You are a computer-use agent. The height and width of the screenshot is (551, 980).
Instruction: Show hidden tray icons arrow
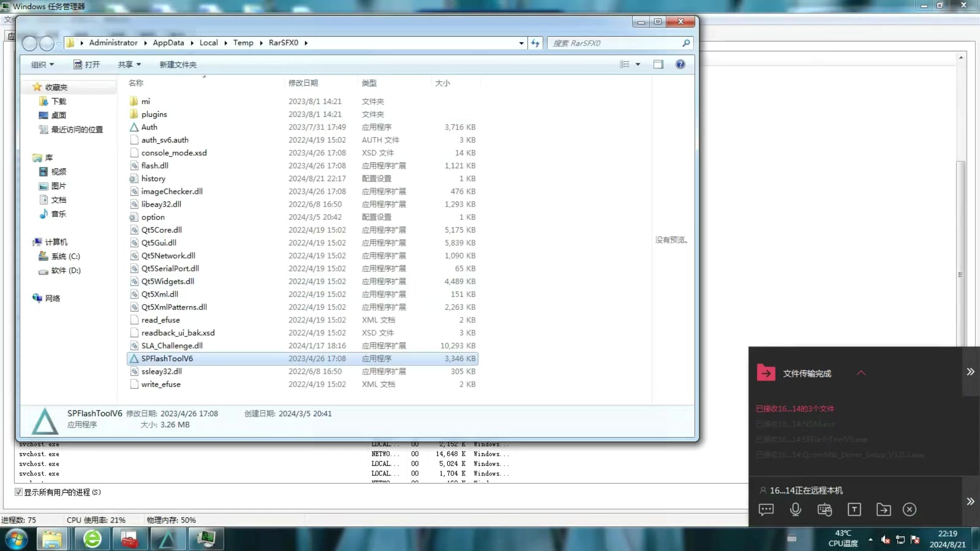[x=870, y=540]
